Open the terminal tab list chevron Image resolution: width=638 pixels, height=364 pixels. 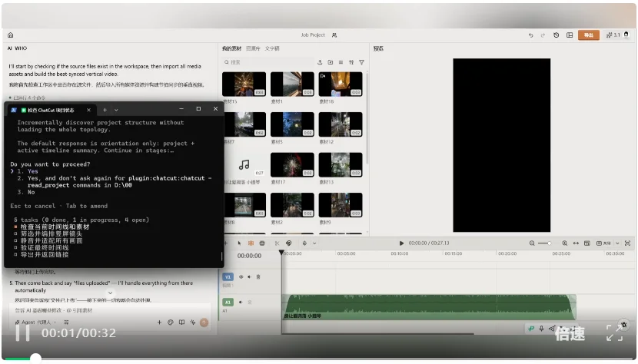116,110
